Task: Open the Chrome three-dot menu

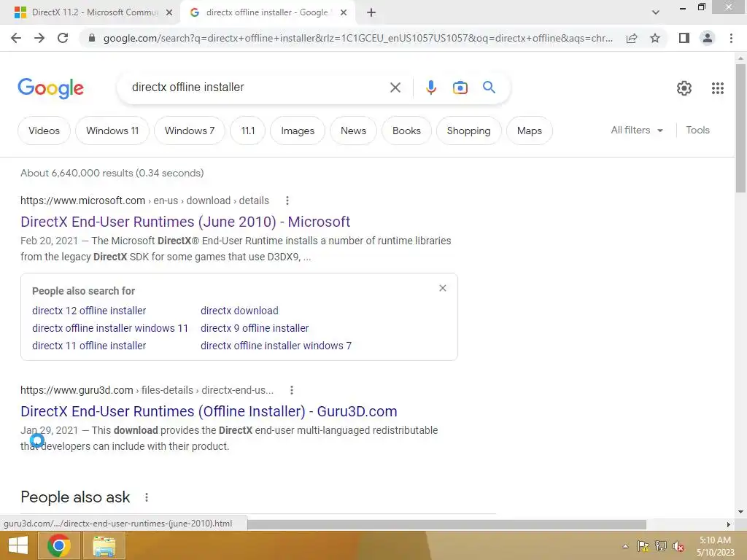Action: coord(731,38)
